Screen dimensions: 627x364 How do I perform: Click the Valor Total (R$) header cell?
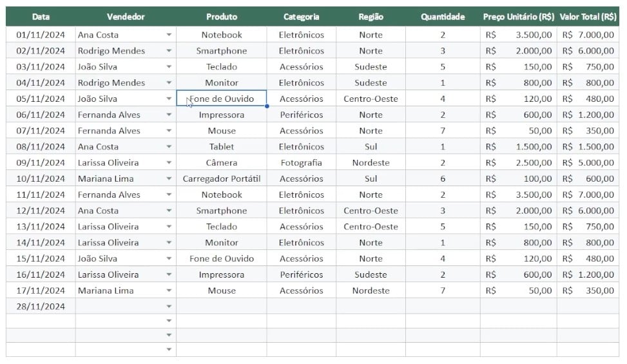tap(588, 17)
